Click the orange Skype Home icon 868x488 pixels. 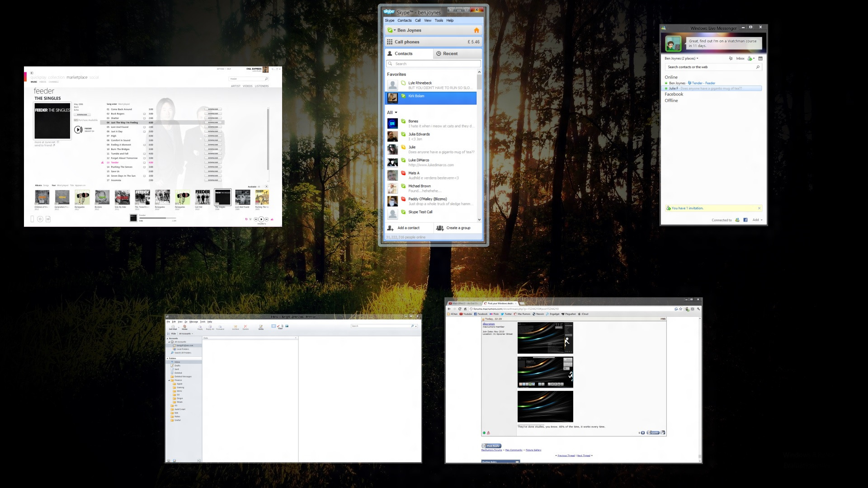point(476,30)
